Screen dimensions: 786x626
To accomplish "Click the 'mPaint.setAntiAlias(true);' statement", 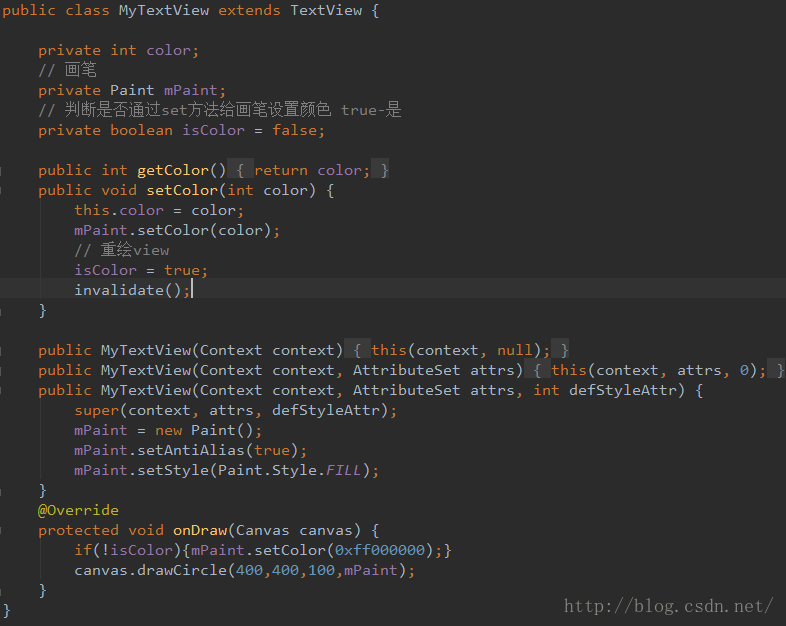I will [x=190, y=451].
